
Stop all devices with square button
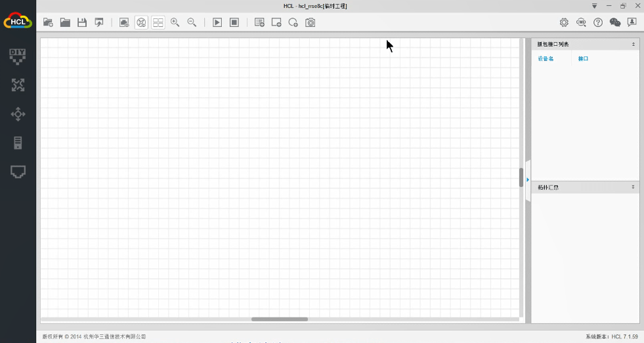click(x=234, y=22)
